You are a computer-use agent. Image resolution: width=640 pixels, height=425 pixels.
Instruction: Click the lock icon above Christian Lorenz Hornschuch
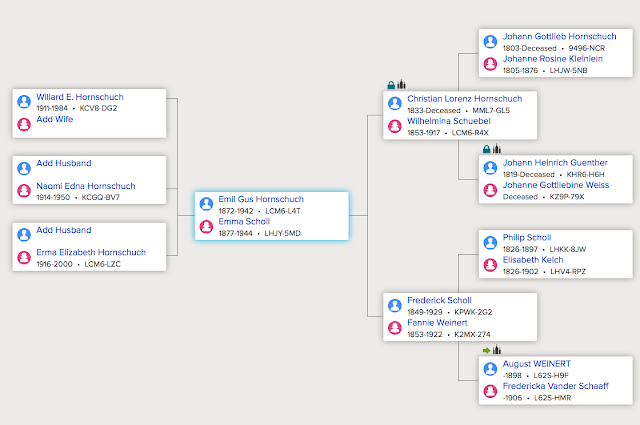pyautogui.click(x=391, y=85)
